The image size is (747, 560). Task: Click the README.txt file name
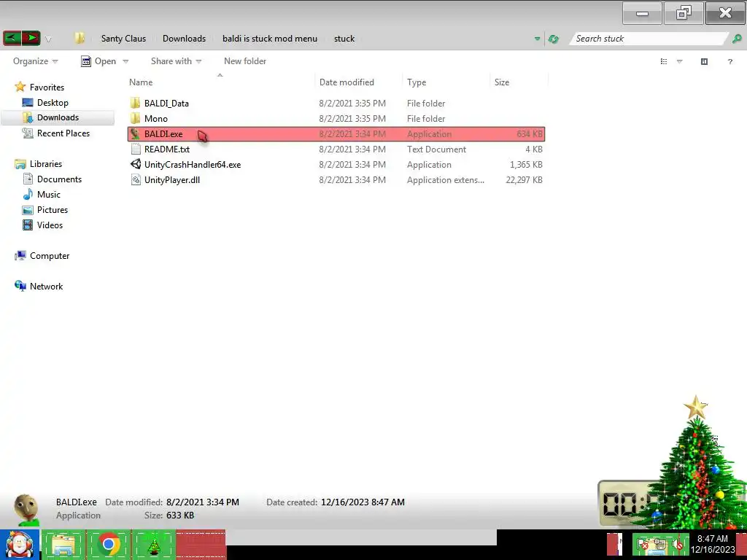(x=167, y=149)
